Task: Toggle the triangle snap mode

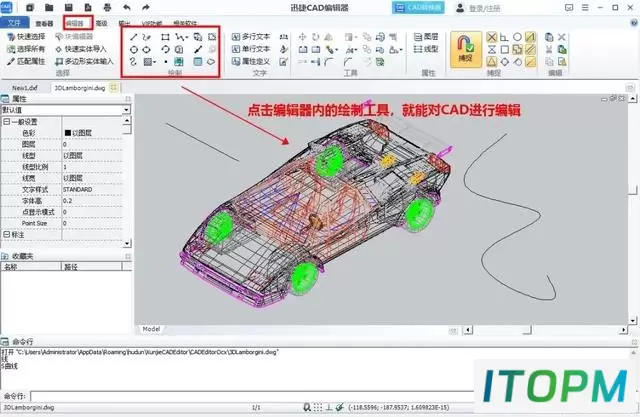Action: tap(492, 62)
